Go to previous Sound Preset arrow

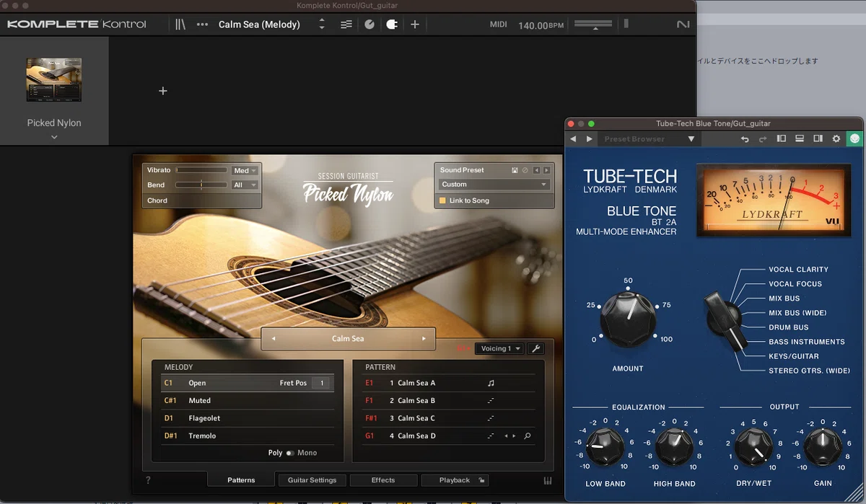537,170
